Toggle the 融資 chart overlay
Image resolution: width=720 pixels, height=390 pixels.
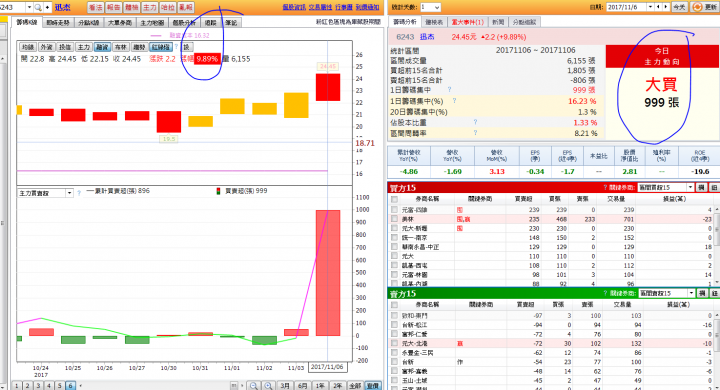click(x=102, y=47)
